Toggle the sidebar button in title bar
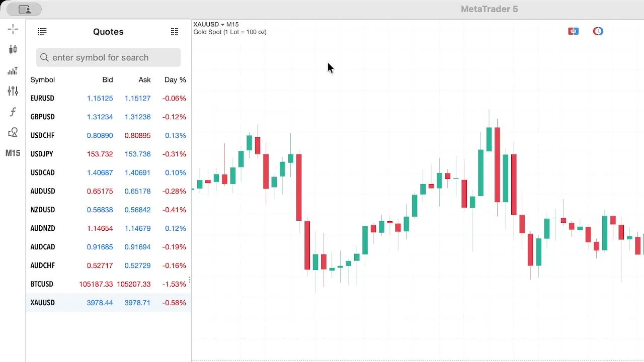This screenshot has height=362, width=644. tap(24, 9)
